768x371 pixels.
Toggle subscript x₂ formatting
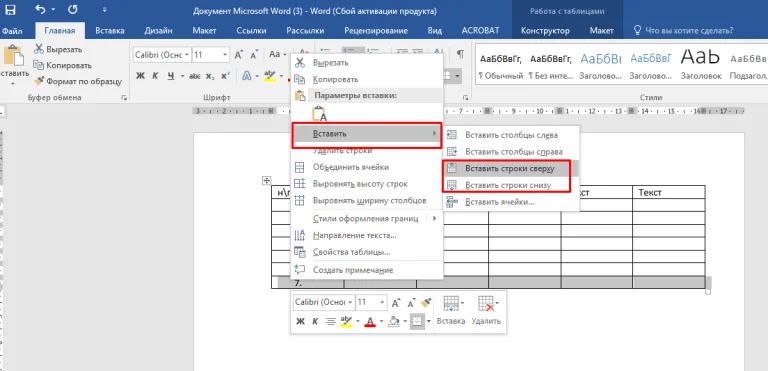[x=210, y=76]
